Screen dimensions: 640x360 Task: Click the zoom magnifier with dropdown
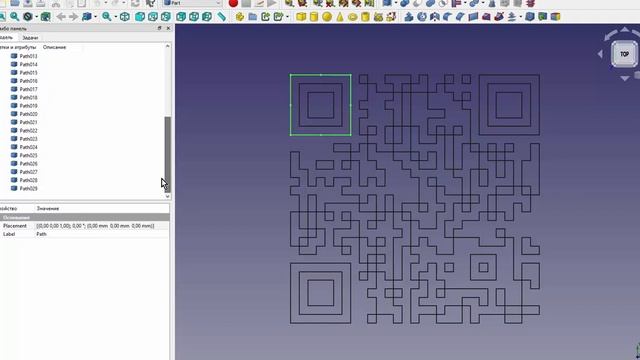(x=107, y=17)
